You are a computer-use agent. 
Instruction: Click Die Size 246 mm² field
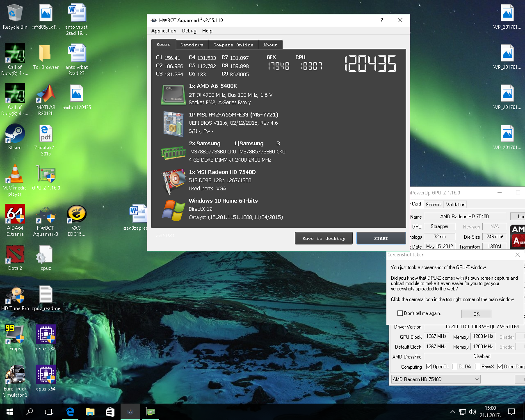(x=495, y=237)
